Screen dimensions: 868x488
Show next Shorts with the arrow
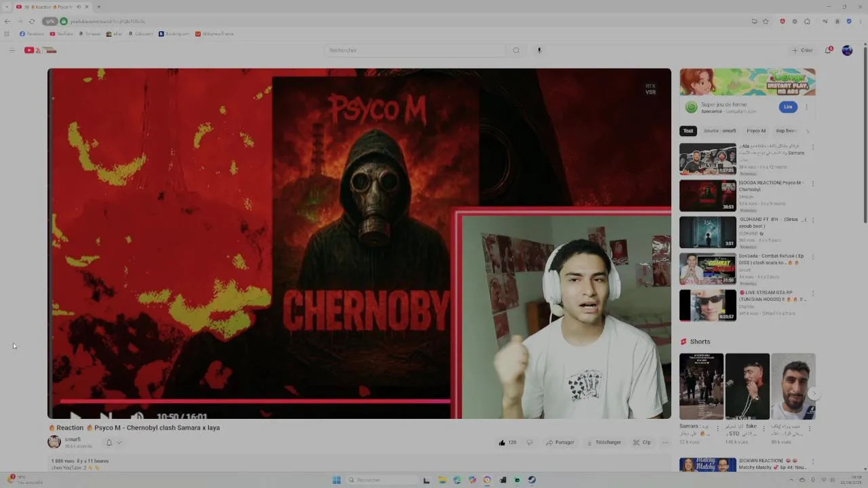814,394
